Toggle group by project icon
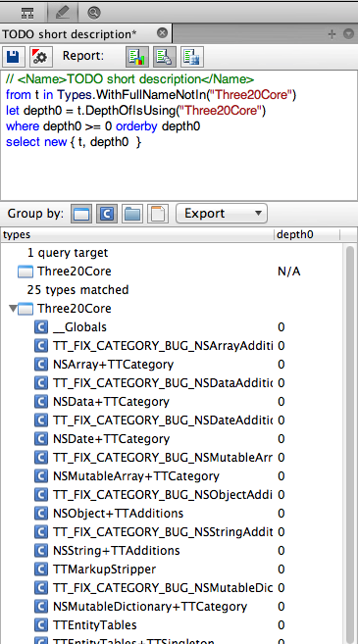The image size is (358, 644). point(81,214)
